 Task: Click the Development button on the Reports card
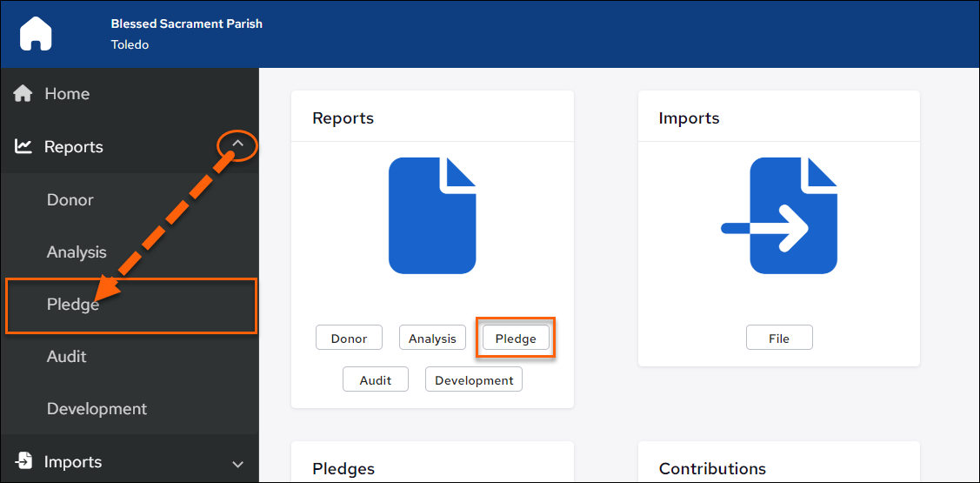click(474, 379)
